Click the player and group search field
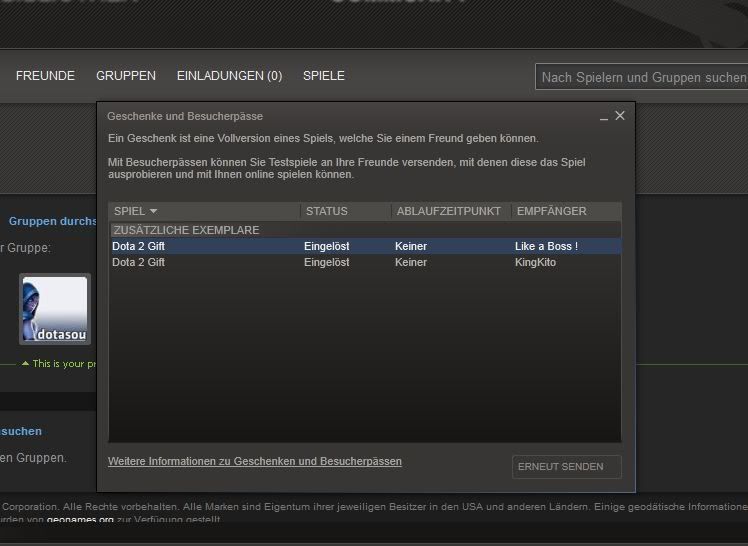This screenshot has width=748, height=546. 642,77
